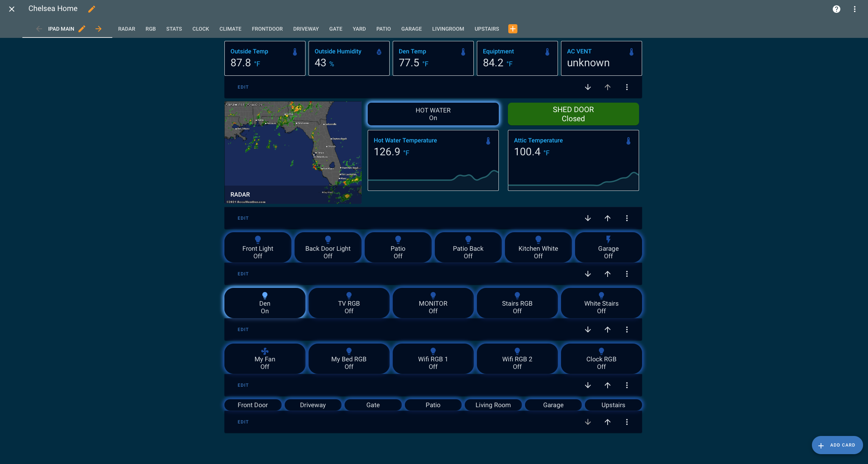
Task: Click the Outside Humidity water icon
Action: [379, 52]
